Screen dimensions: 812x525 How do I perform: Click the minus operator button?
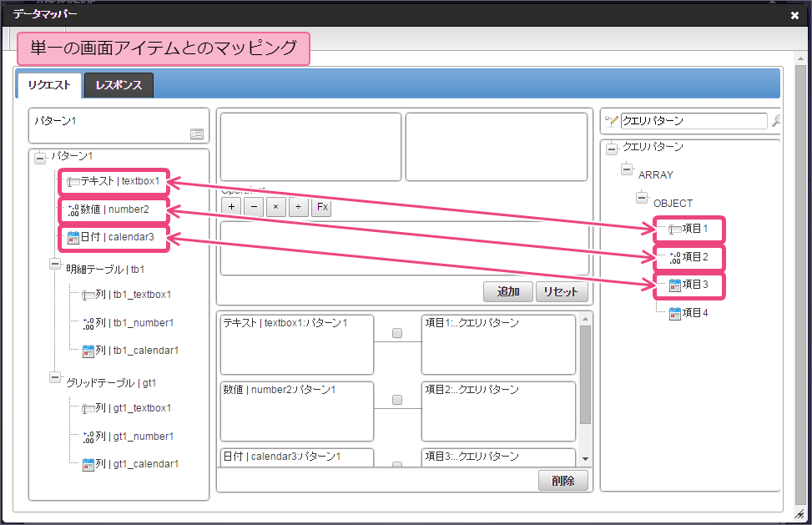tap(255, 207)
